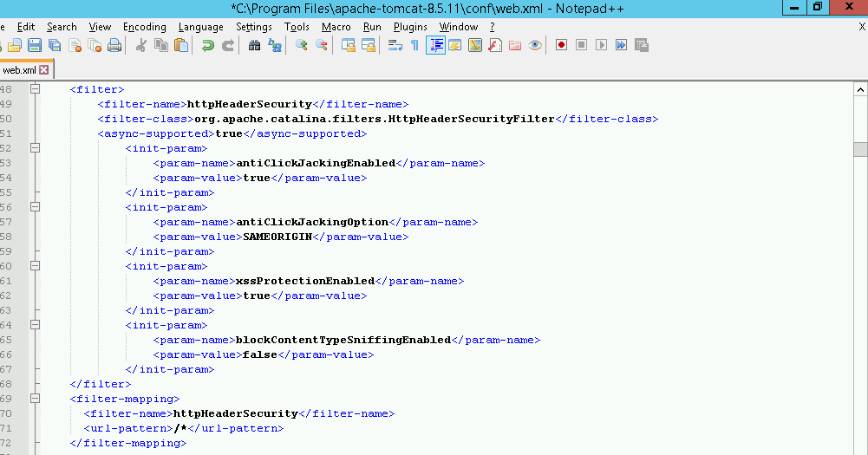Close the web.xml tab with its X
The height and width of the screenshot is (455, 868).
(x=43, y=69)
